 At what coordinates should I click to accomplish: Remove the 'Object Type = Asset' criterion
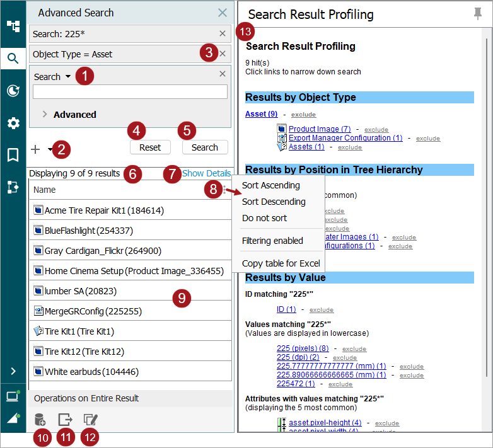pyautogui.click(x=222, y=54)
